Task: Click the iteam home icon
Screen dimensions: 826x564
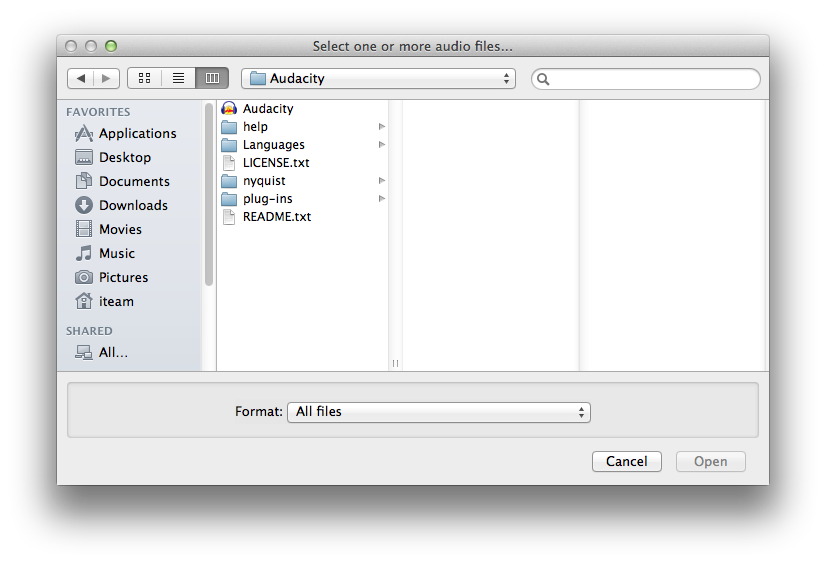Action: pyautogui.click(x=84, y=301)
